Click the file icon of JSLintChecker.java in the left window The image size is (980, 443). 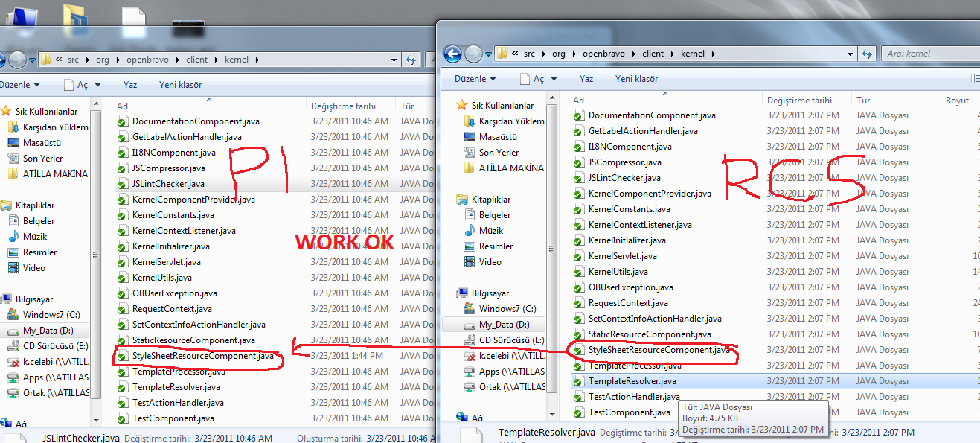tap(123, 183)
